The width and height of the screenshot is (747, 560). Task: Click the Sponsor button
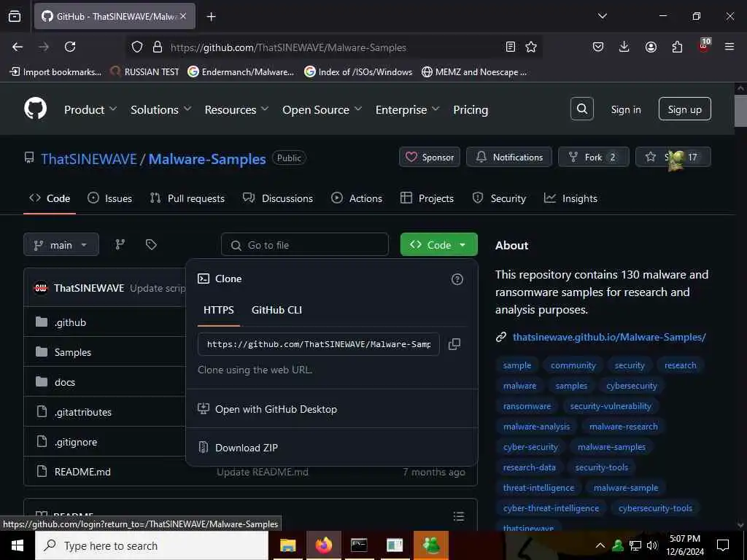429,157
